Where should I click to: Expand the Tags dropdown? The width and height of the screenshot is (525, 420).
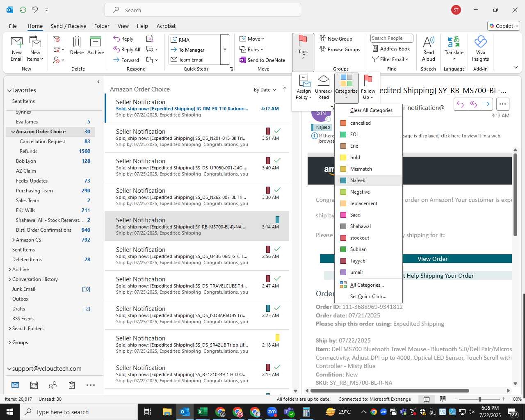tap(303, 52)
